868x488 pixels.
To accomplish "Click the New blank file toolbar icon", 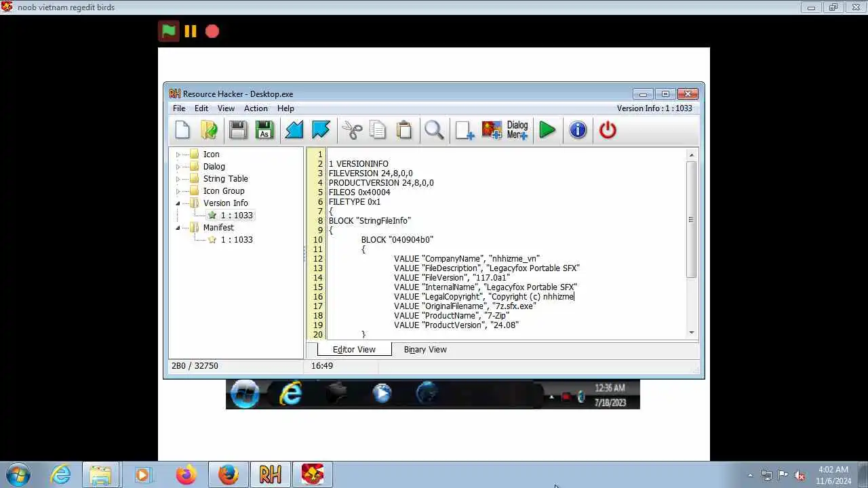I will click(182, 130).
